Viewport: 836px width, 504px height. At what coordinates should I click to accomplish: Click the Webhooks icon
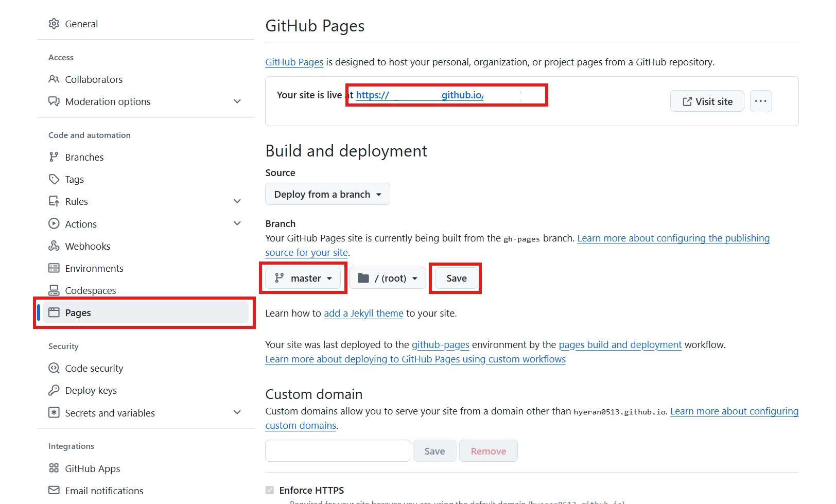point(54,246)
